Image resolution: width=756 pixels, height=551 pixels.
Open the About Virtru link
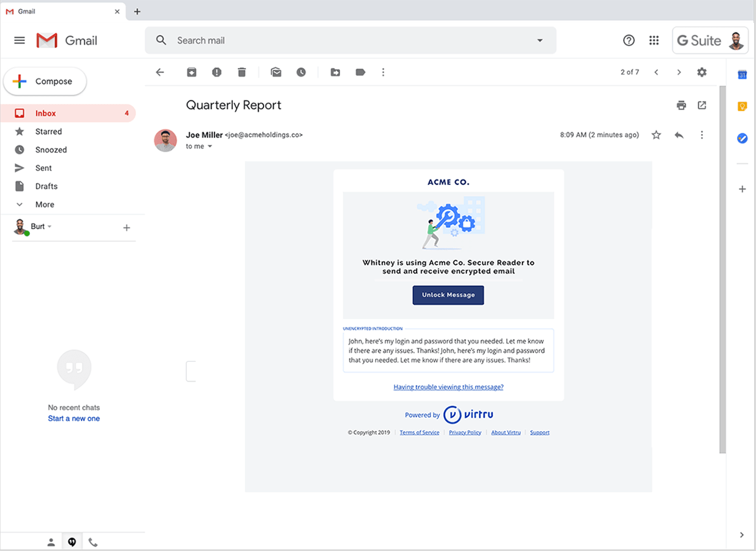[506, 432]
